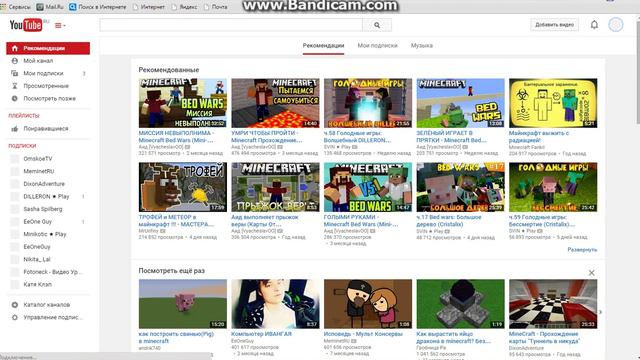Open the Голыми руками Bed Wars thumbnail
Image resolution: width=640 pixels, height=360 pixels.
click(368, 187)
